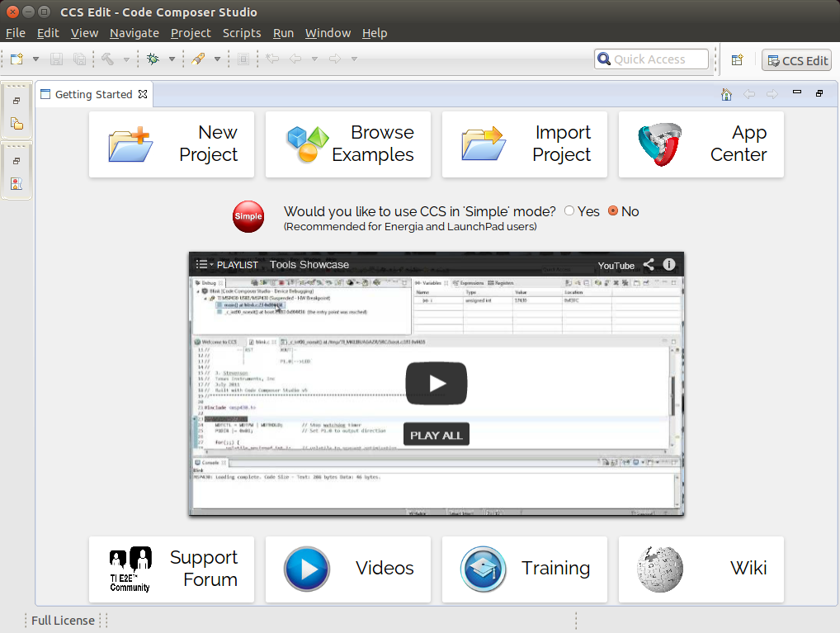Select No for Simple mode
This screenshot has height=633, width=840.
click(613, 211)
